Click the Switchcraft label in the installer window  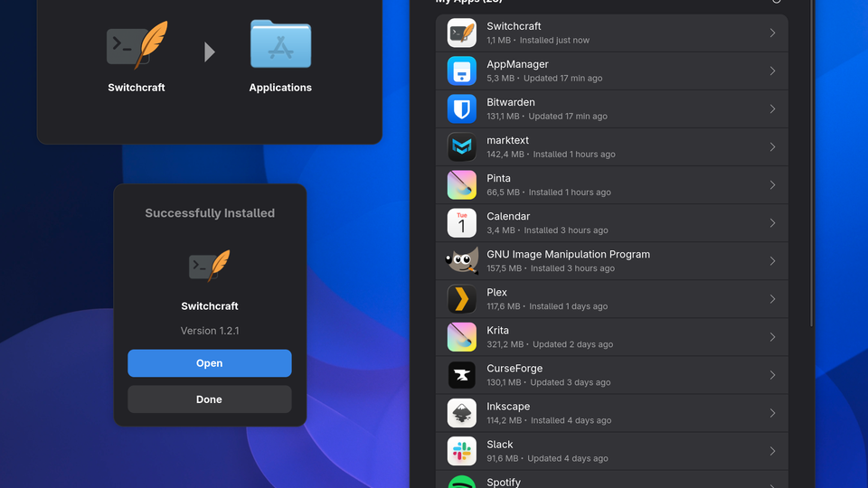(x=137, y=88)
